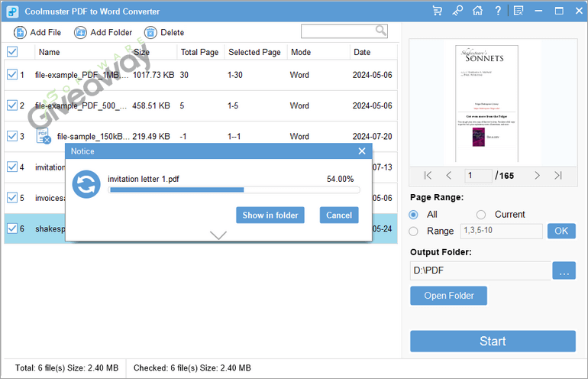
Task: Click the search magnifier icon
Action: 380,31
